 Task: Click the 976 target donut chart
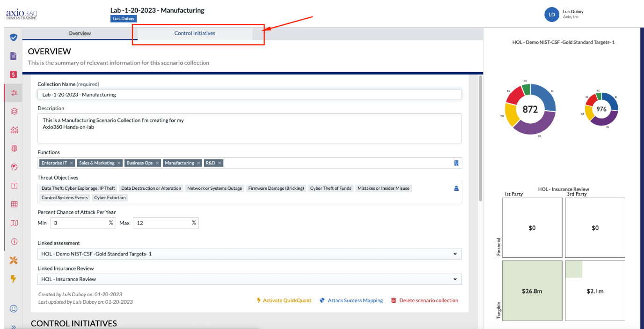(x=601, y=109)
